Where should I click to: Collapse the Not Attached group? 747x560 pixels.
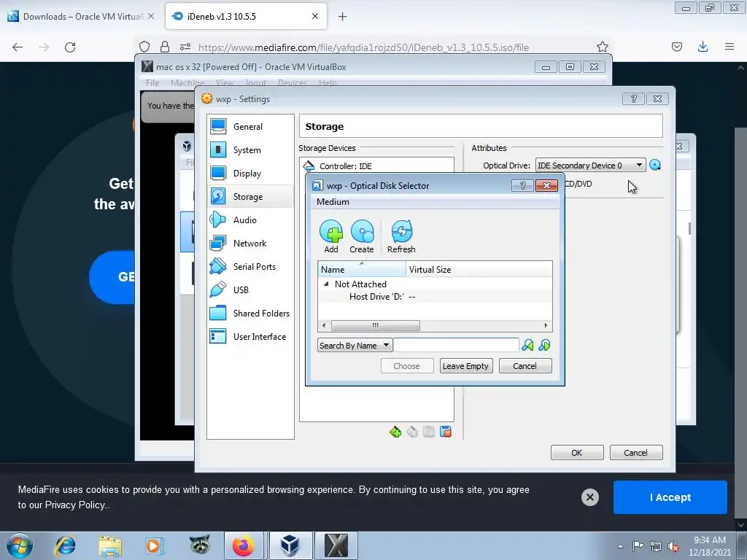coord(326,284)
